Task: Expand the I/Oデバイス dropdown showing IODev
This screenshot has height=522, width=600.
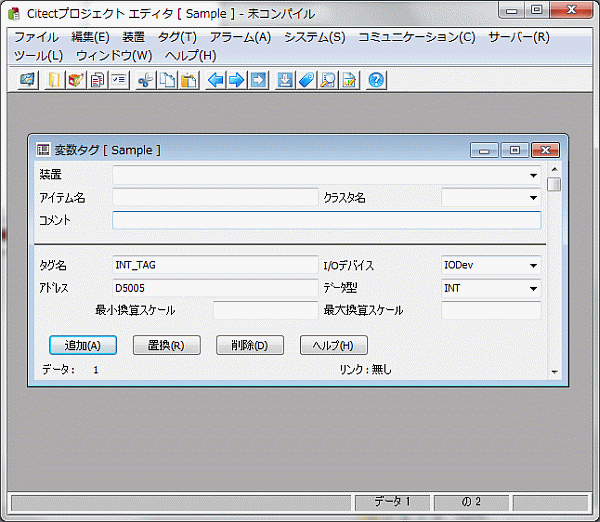Action: pyautogui.click(x=533, y=265)
